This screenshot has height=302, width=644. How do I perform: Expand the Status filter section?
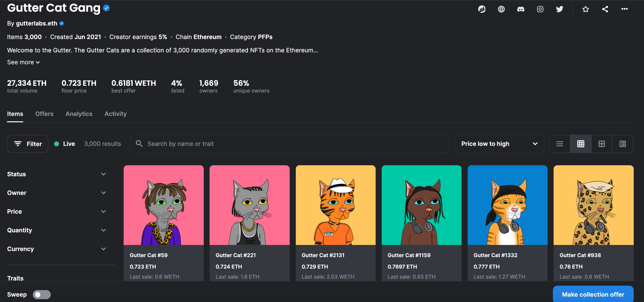(56, 174)
